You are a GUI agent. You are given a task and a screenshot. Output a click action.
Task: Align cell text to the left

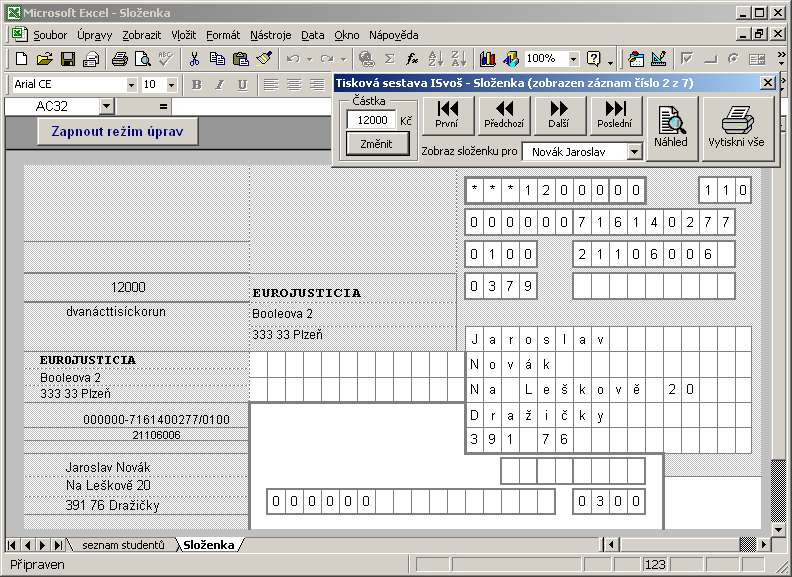(271, 85)
